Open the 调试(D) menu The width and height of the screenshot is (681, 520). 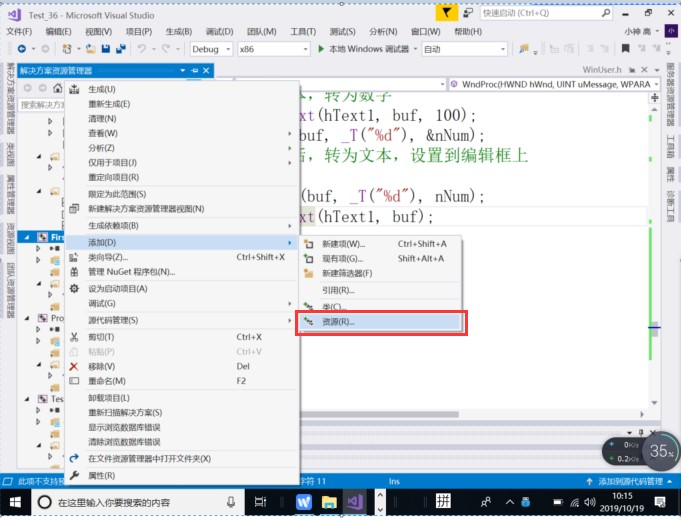[x=219, y=31]
